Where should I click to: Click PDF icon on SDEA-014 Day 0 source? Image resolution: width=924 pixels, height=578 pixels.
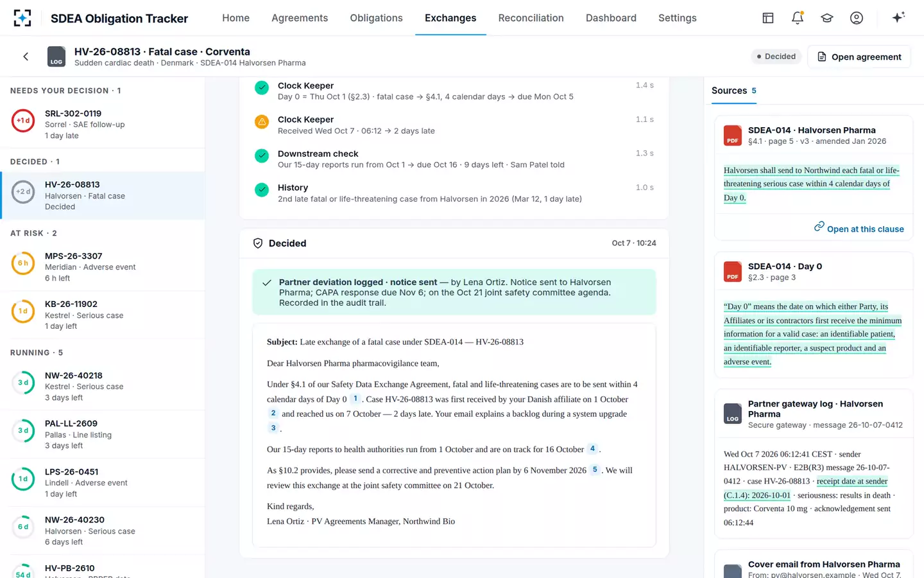point(733,272)
